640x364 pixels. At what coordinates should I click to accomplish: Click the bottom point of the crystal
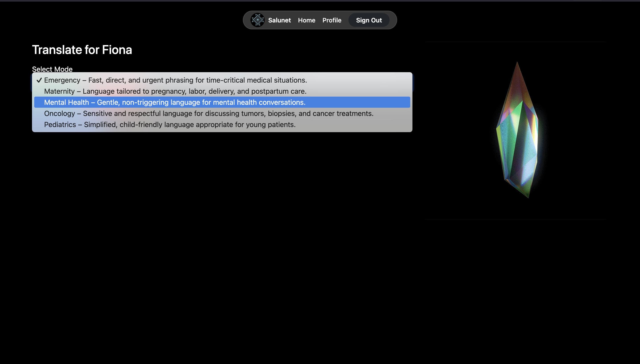point(528,197)
